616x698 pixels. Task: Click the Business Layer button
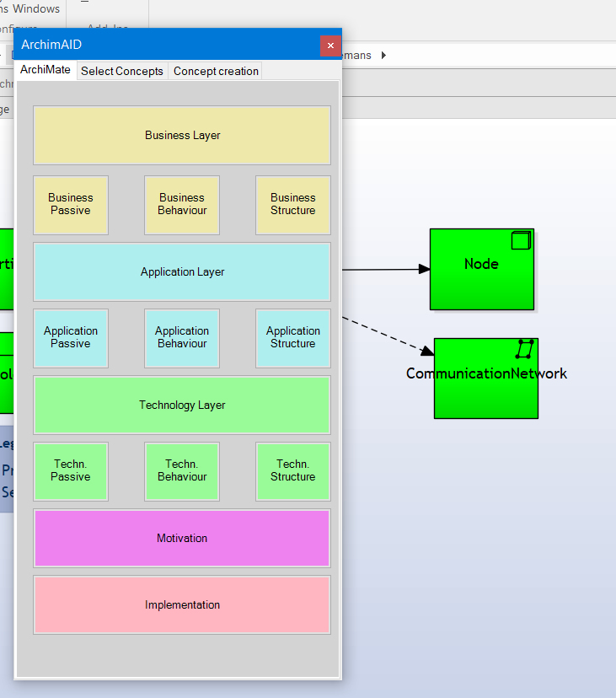coord(182,135)
